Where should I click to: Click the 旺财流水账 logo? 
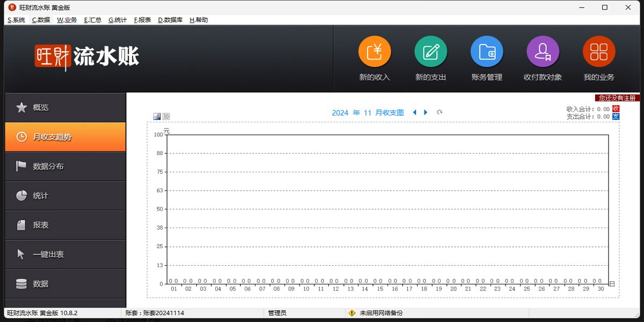click(x=87, y=56)
